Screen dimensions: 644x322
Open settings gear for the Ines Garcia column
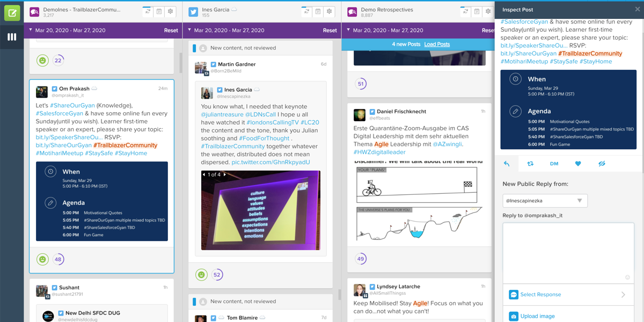click(330, 11)
